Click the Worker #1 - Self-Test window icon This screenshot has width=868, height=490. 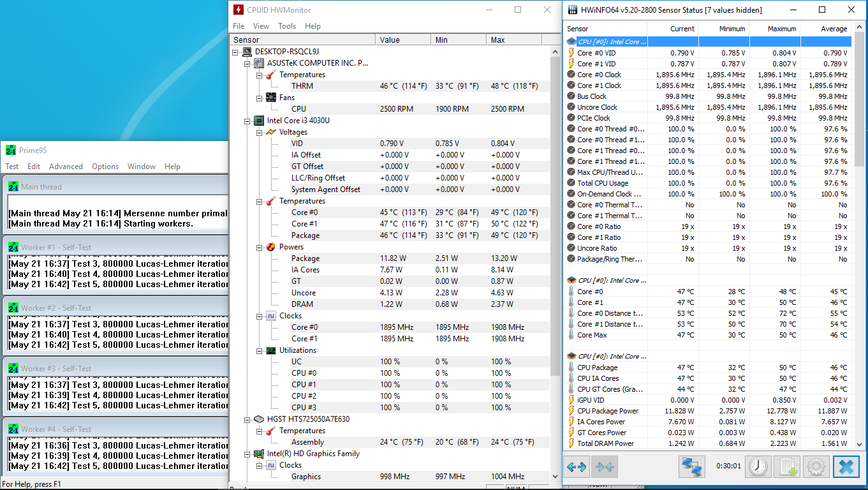tap(13, 248)
